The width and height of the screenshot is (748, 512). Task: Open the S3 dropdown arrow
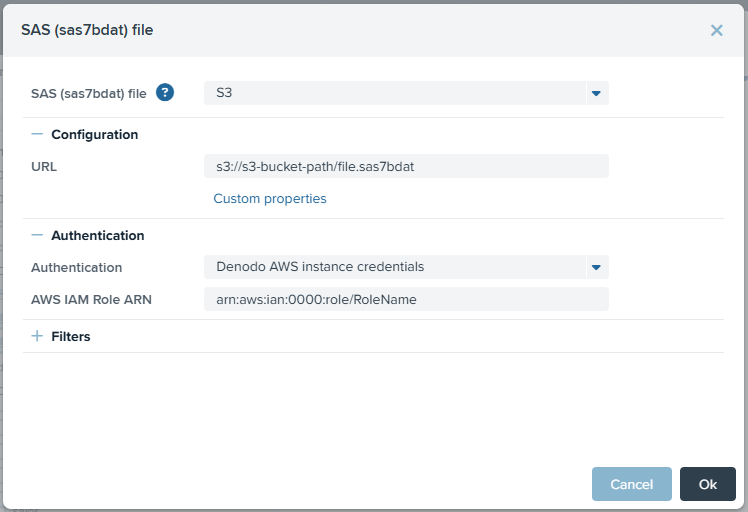(596, 93)
